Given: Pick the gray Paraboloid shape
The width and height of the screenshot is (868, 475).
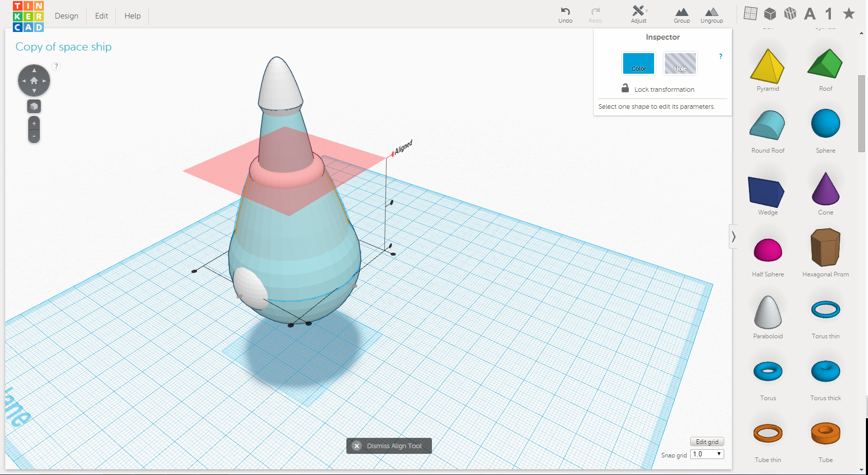Looking at the screenshot, I should point(768,312).
